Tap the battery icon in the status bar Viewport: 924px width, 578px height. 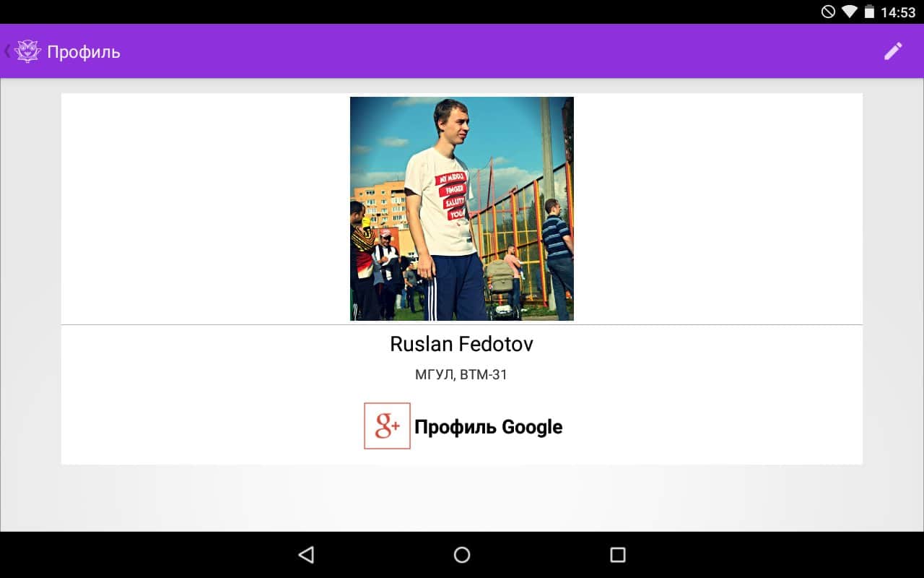869,12
